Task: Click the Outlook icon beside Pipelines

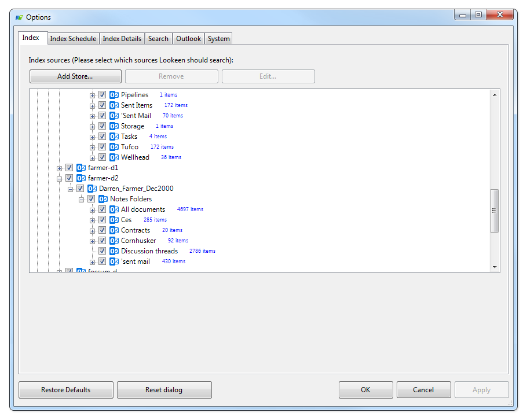Action: click(x=114, y=95)
